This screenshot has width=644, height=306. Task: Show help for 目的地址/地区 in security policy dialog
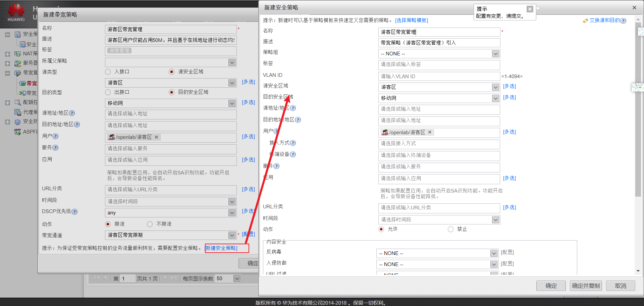point(298,120)
